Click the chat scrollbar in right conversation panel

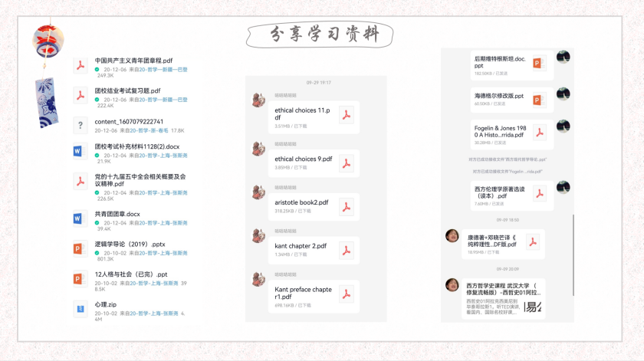point(573,254)
